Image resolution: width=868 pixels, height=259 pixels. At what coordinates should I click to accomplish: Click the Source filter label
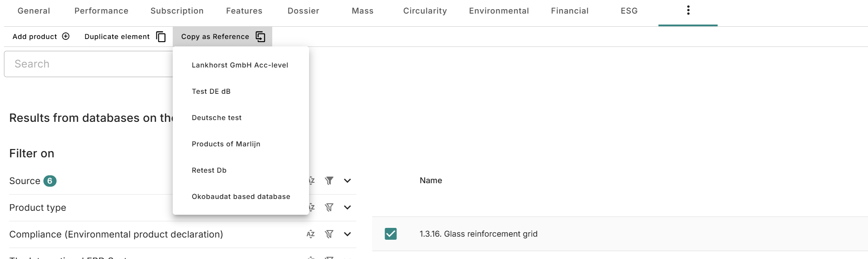point(25,181)
